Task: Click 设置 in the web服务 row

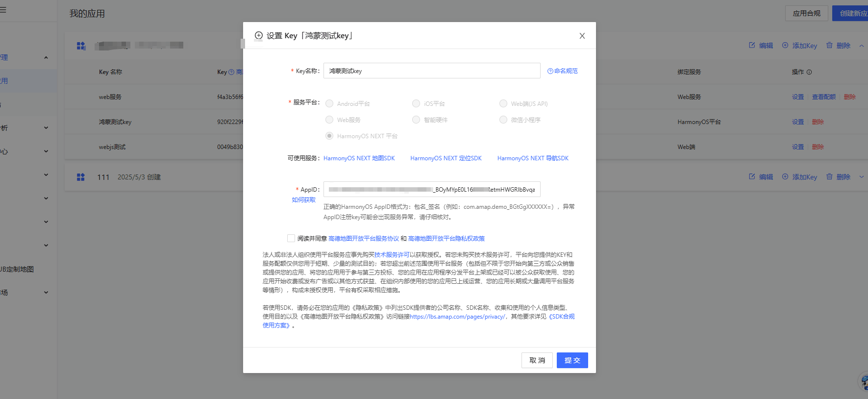Action: 798,97
